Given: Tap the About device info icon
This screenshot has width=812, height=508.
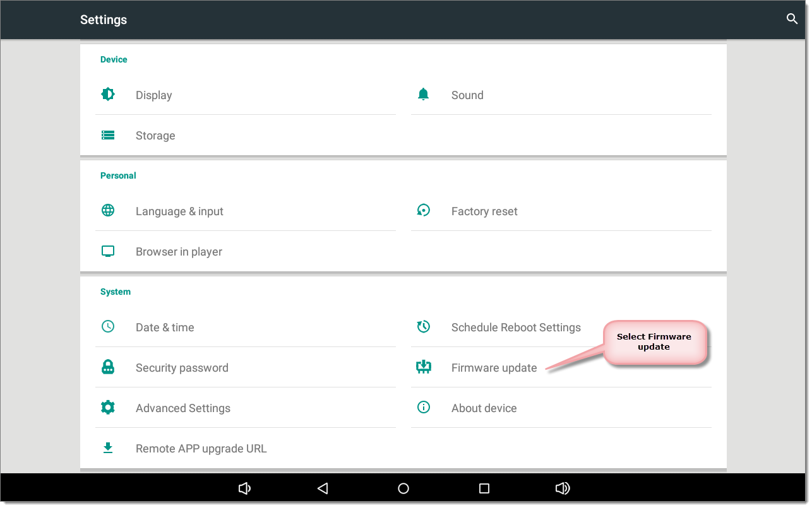Looking at the screenshot, I should click(x=423, y=408).
